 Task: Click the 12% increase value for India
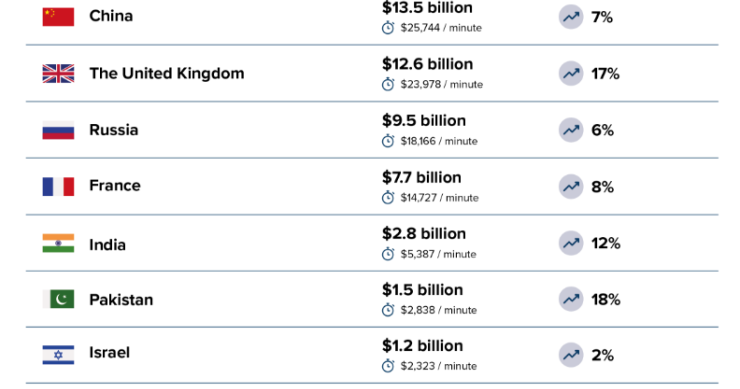605,243
